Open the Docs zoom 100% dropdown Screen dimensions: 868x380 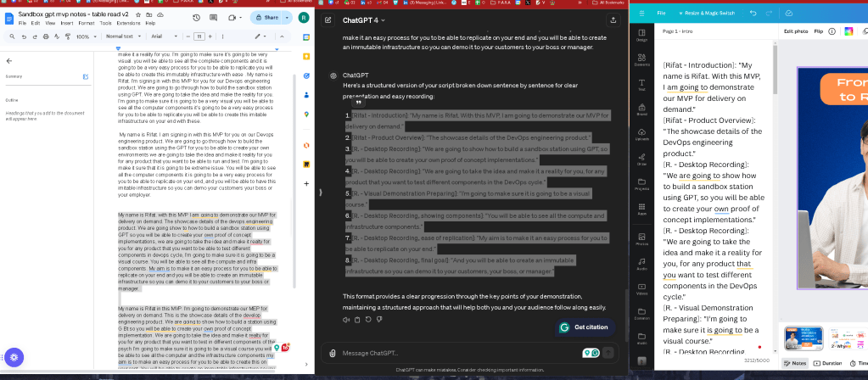(85, 36)
